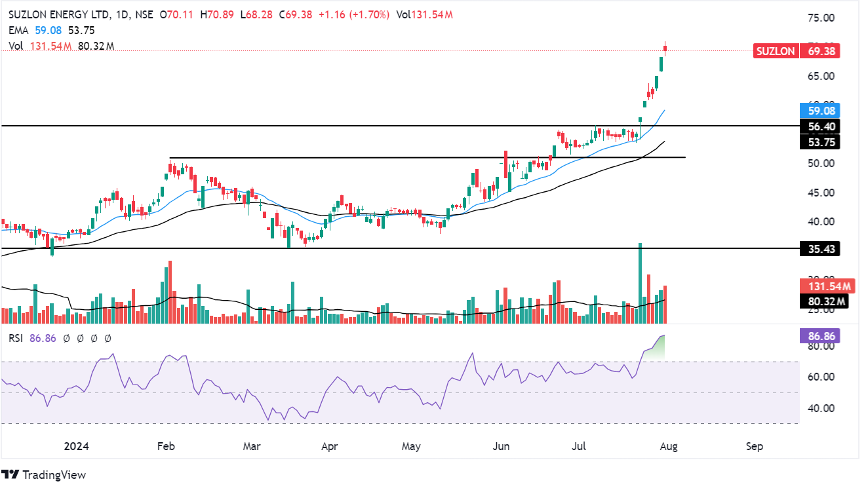This screenshot has height=490, width=868.
Task: Click the blue 59.08 EMA price label
Action: (x=819, y=110)
